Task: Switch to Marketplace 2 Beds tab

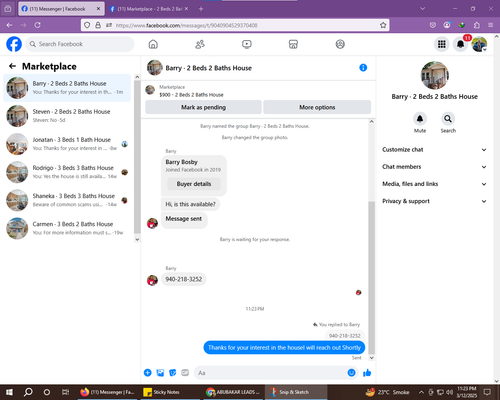Action: tap(149, 9)
